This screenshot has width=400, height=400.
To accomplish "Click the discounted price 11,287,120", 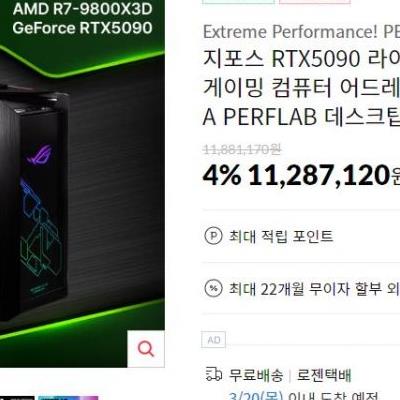I will point(319,175).
